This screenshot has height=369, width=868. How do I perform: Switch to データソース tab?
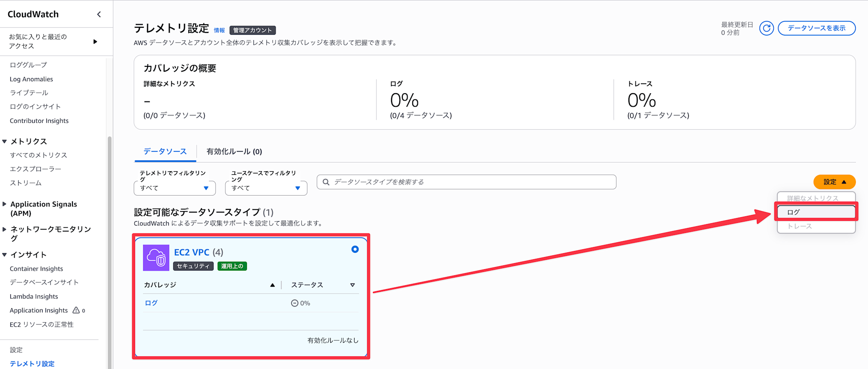click(165, 151)
